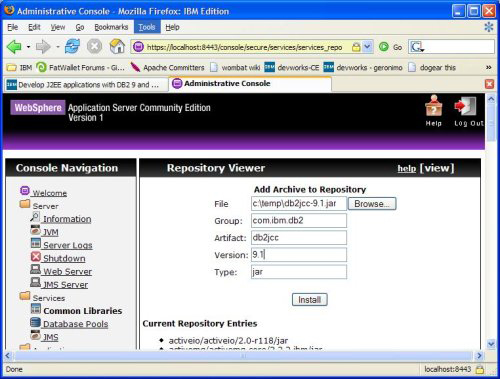The image size is (500, 379).
Task: Open the Shutdown link
Action: [x=64, y=258]
